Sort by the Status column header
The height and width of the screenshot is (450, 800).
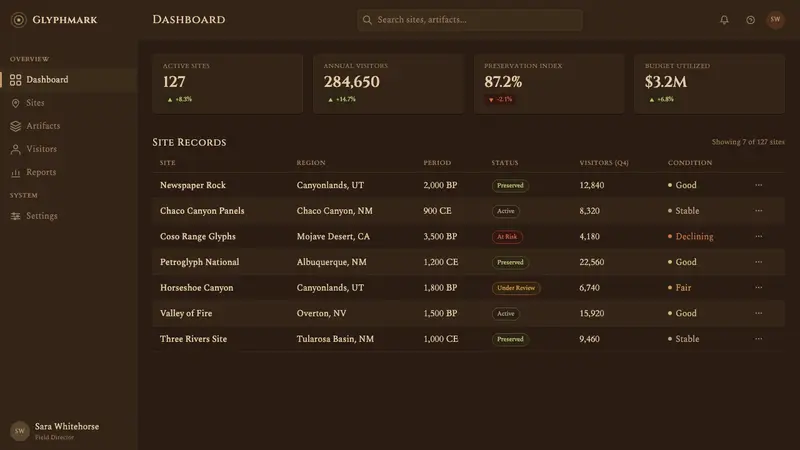pos(505,163)
